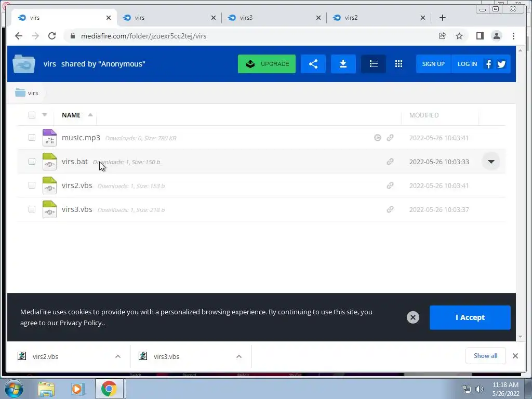Copy link icon for virs3.vbs
Viewport: 532px width, 399px height.
[x=390, y=209]
